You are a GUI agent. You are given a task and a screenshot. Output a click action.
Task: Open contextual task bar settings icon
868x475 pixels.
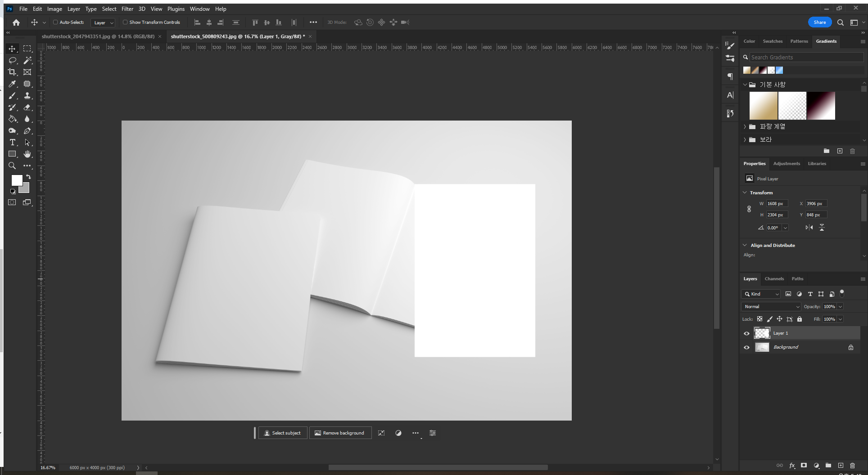pyautogui.click(x=433, y=433)
